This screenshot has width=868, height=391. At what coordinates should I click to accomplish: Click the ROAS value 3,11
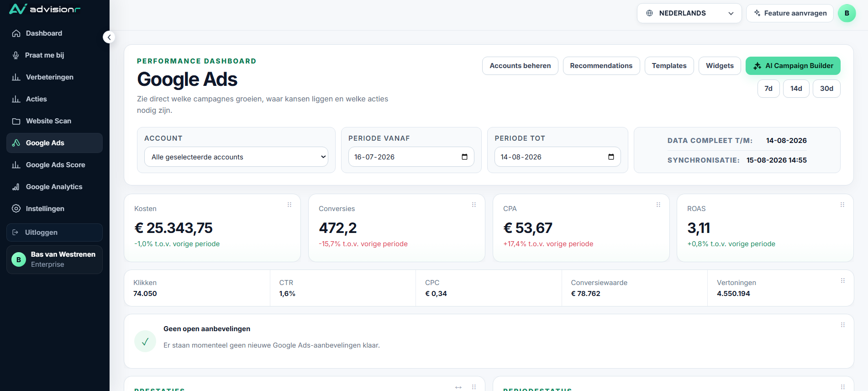point(699,228)
